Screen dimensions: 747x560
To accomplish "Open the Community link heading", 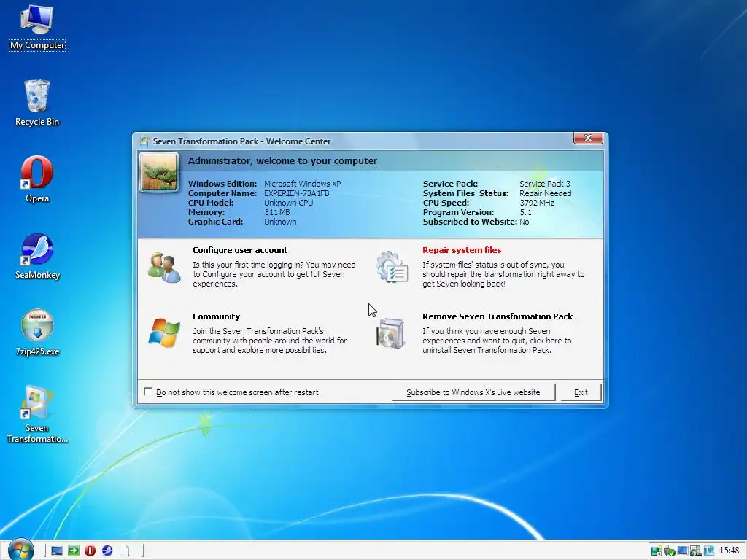I will (x=216, y=316).
